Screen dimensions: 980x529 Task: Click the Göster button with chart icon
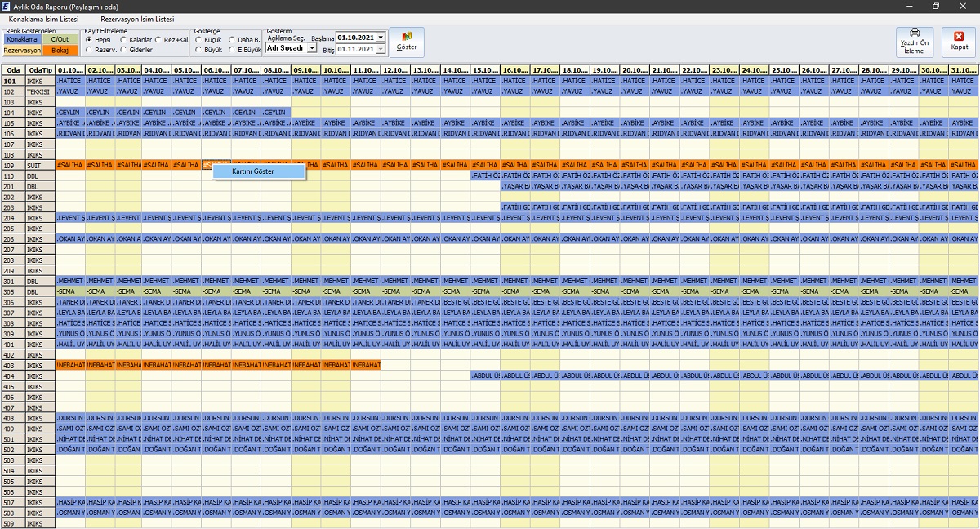coord(406,42)
